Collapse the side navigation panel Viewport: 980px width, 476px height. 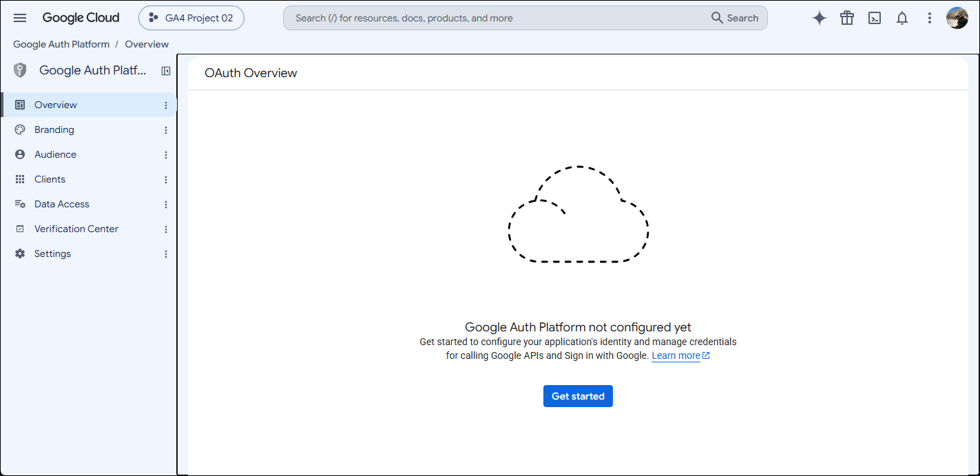click(x=166, y=70)
